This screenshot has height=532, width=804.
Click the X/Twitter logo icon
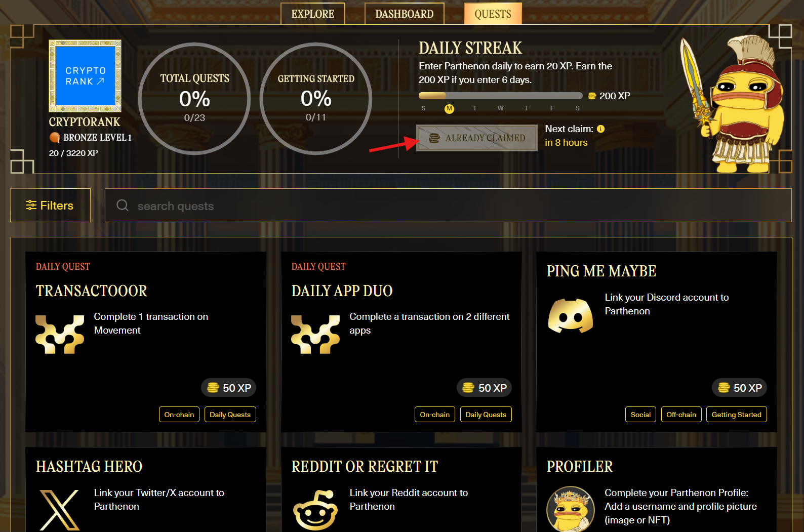[x=59, y=510]
